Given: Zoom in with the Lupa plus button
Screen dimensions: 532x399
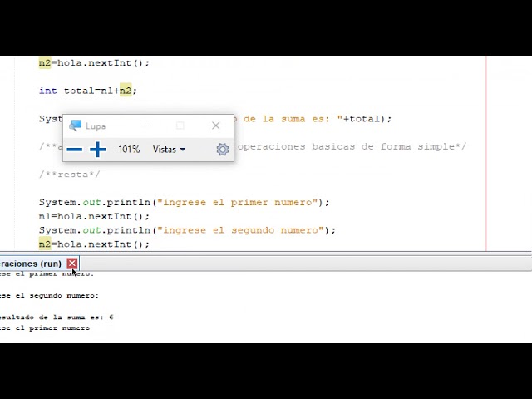Looking at the screenshot, I should point(98,150).
